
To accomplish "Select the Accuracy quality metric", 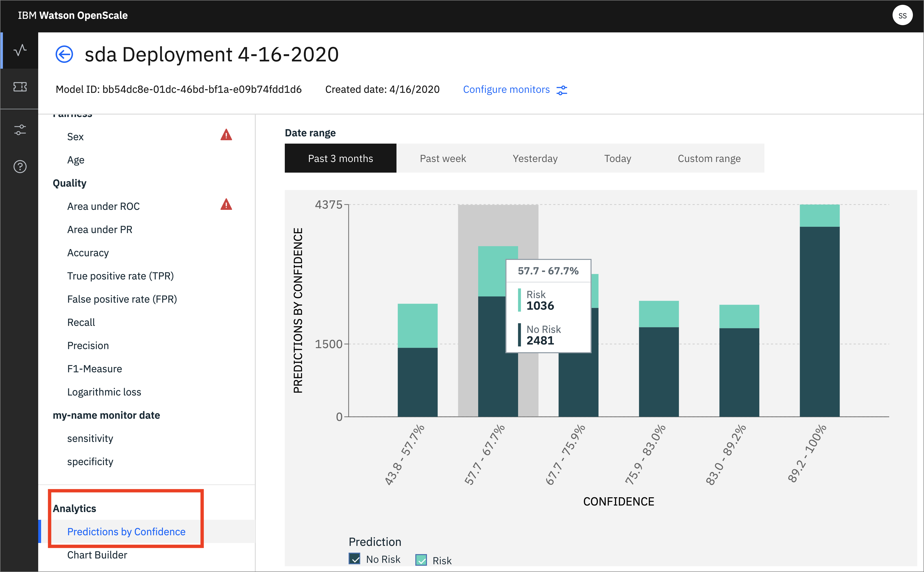I will pos(88,253).
